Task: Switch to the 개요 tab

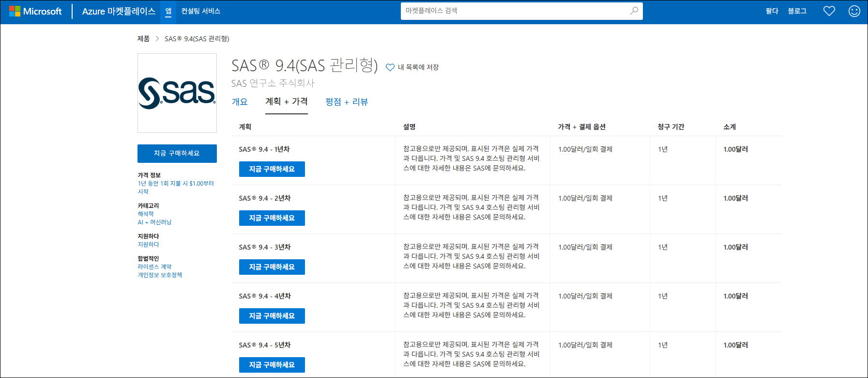Action: pyautogui.click(x=240, y=102)
